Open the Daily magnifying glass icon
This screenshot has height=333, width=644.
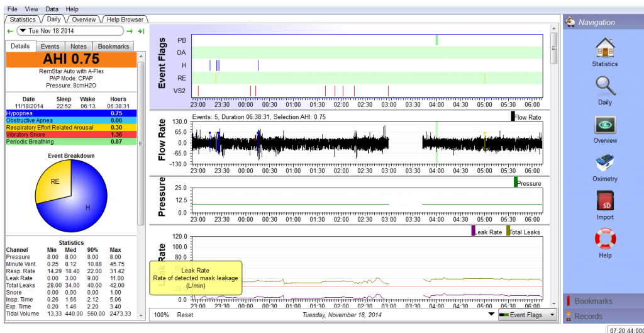(604, 86)
